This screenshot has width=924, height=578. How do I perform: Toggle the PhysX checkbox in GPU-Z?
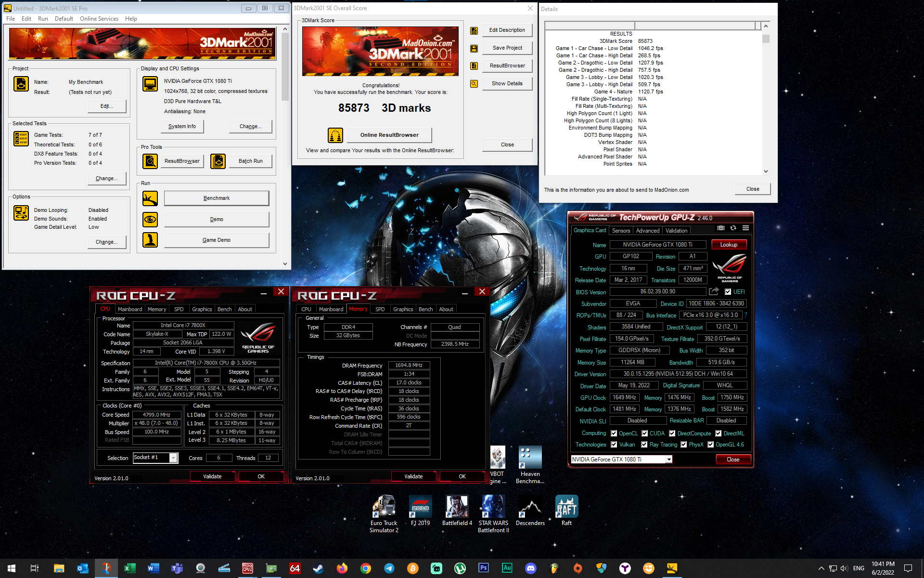(683, 445)
